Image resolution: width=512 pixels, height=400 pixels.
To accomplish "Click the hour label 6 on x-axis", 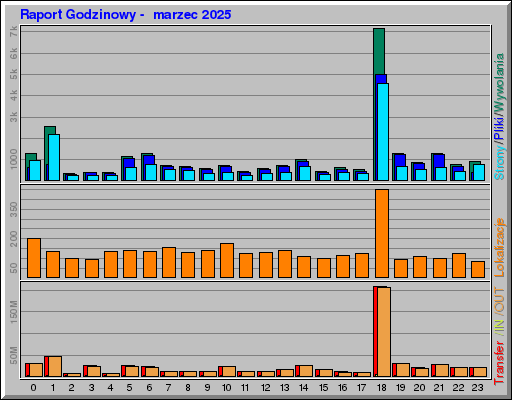I will click(x=149, y=388).
